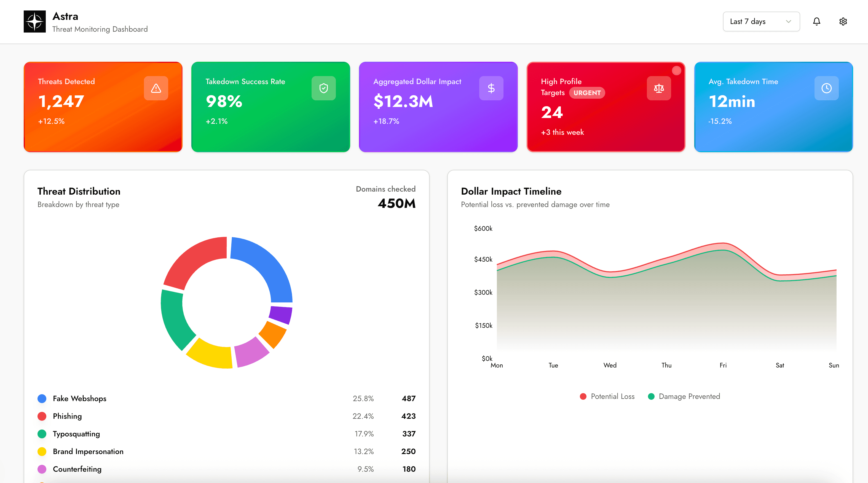Click the scales icon on High Profile Targets card
The image size is (868, 483).
tap(658, 88)
